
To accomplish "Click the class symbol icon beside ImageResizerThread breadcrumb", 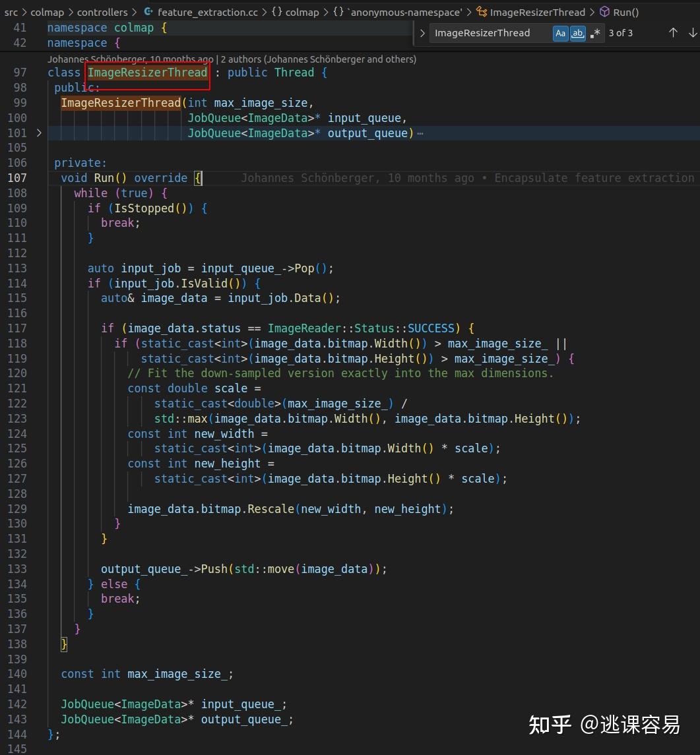I will click(x=481, y=12).
